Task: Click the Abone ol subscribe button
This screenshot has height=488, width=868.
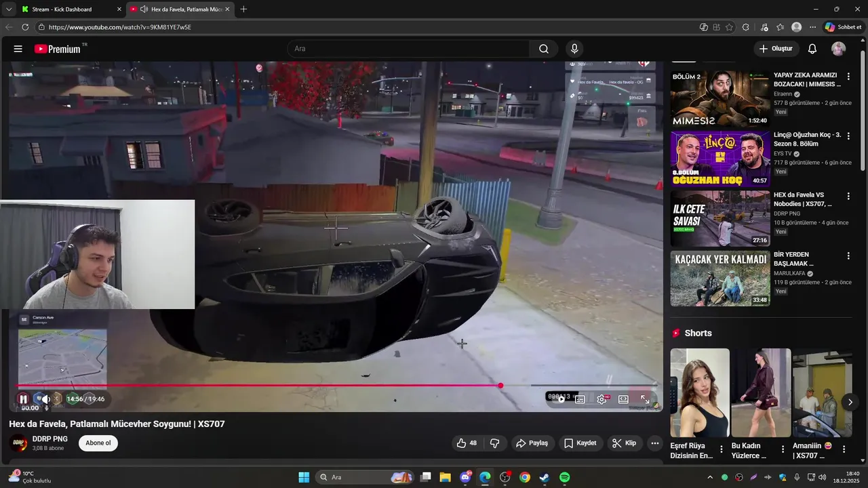Action: click(98, 443)
